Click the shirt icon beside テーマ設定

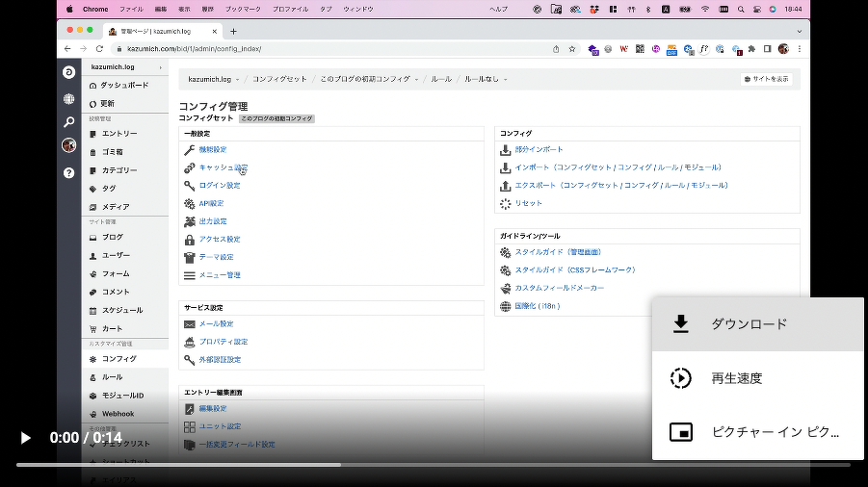coord(190,258)
